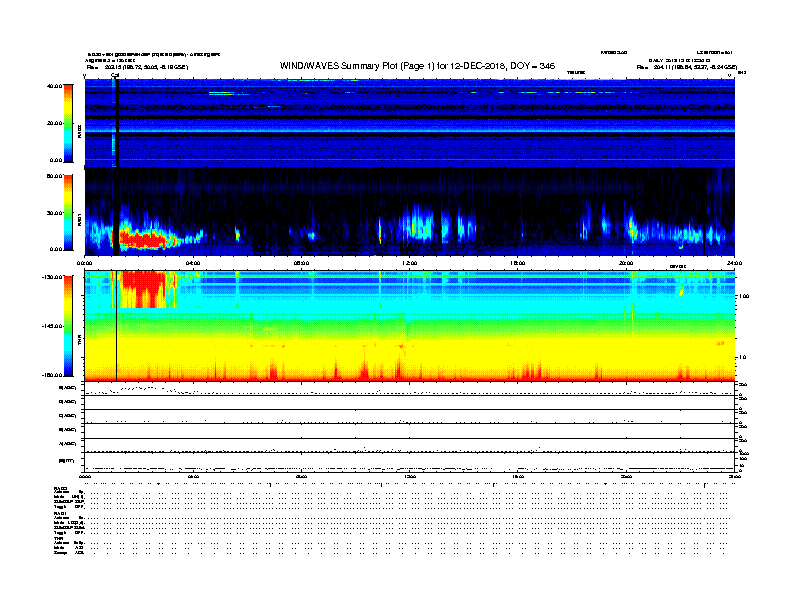Click the WIND/WAVES Summary Plot title
Screen dimensions: 792x612
coord(417,66)
